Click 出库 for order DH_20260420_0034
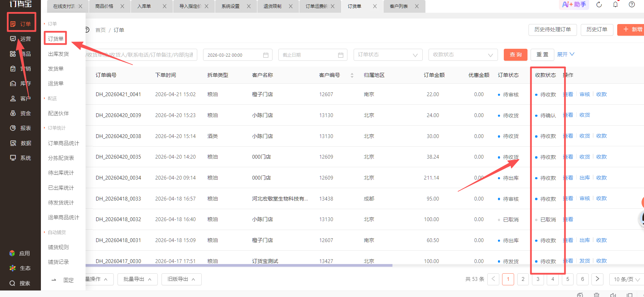 (585, 178)
